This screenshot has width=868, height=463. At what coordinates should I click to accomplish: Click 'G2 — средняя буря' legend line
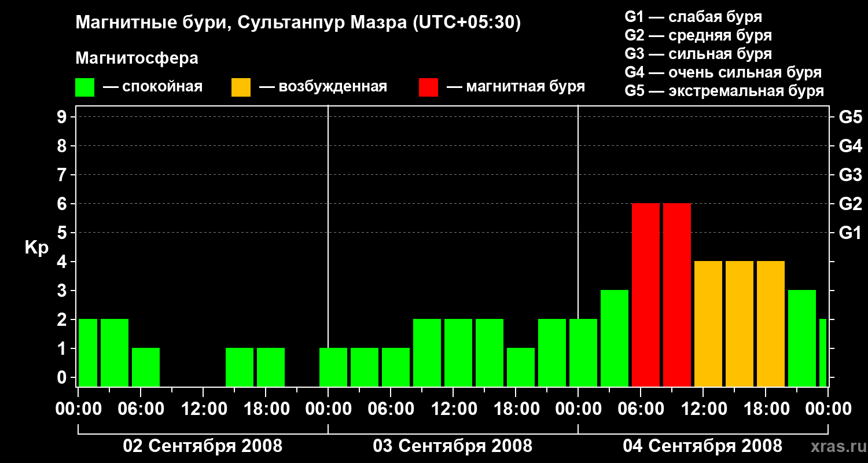698,35
